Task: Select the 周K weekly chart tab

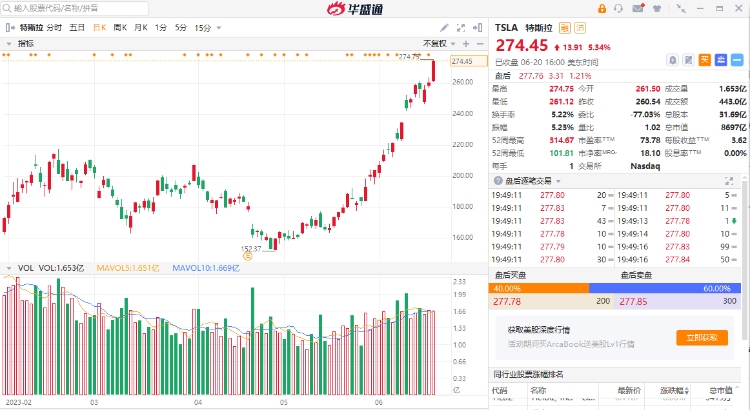Action: click(120, 28)
